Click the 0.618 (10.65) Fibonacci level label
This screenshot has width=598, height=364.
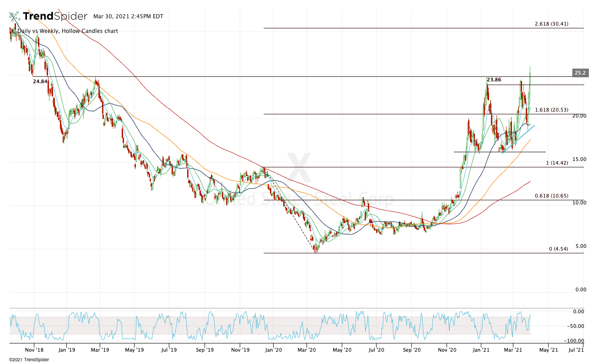coord(551,196)
